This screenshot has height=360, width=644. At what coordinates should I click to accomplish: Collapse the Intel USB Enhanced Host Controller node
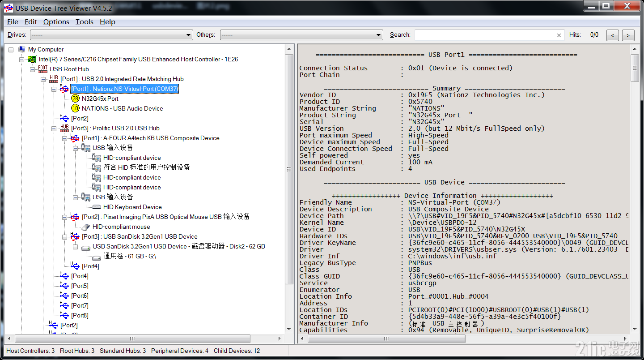point(21,60)
